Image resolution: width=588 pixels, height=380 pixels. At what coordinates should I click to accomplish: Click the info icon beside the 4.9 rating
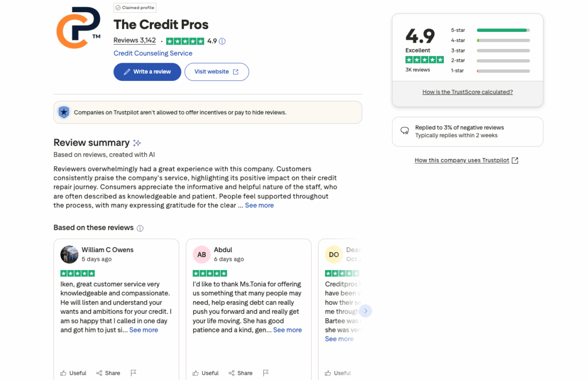tap(221, 41)
